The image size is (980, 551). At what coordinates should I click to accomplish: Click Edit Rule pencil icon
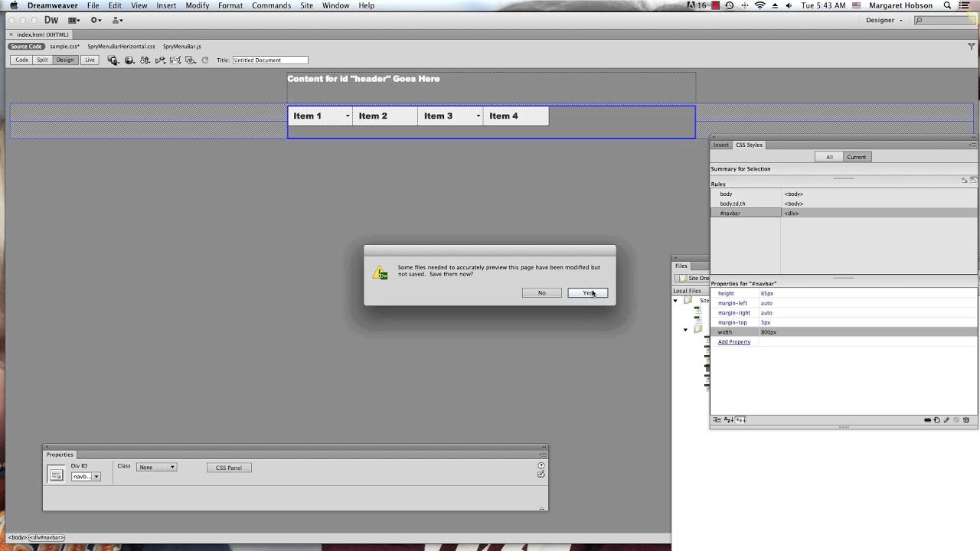click(x=946, y=420)
